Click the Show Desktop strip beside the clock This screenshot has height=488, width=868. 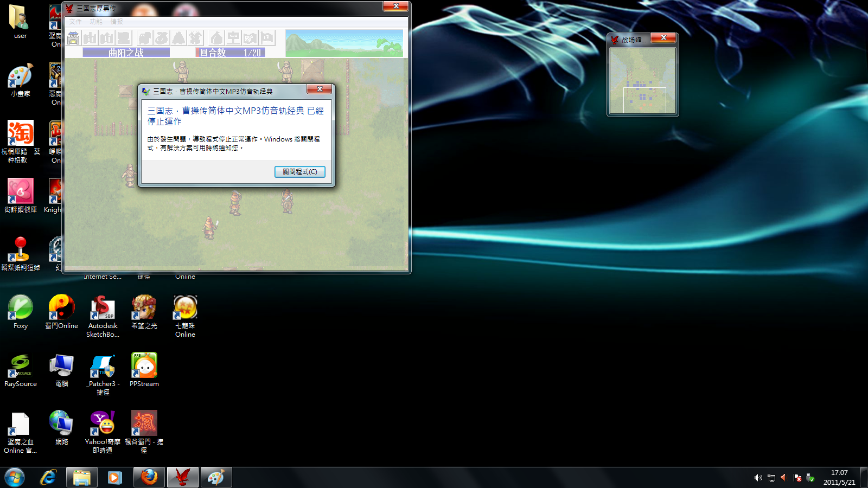(x=864, y=478)
